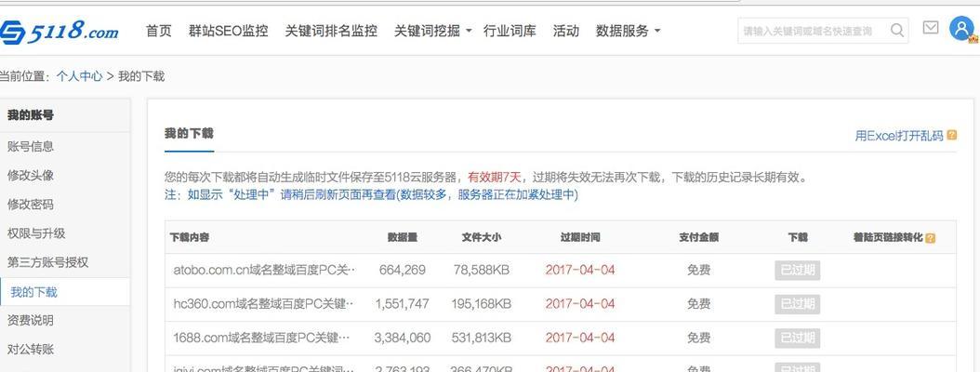Screen dimensions: 980x372
Task: Click 已过期 button for atobo.com.cn row
Action: coord(798,271)
